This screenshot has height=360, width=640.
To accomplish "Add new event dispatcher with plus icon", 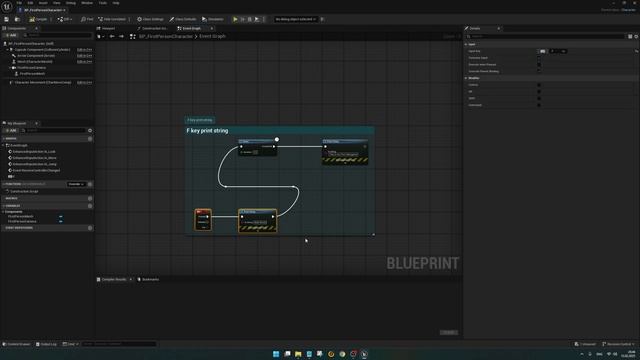I will [x=90, y=228].
